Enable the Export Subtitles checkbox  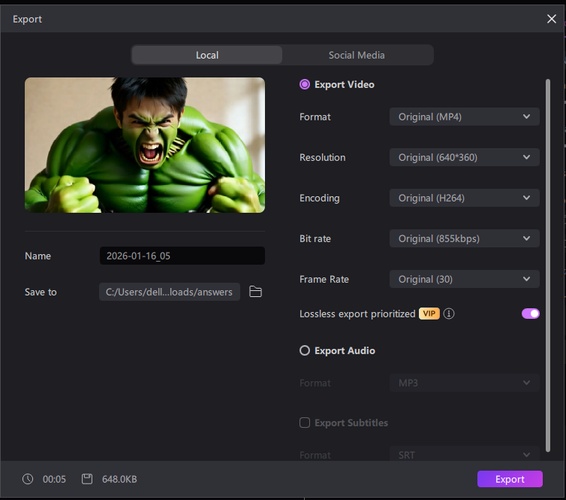click(x=305, y=423)
